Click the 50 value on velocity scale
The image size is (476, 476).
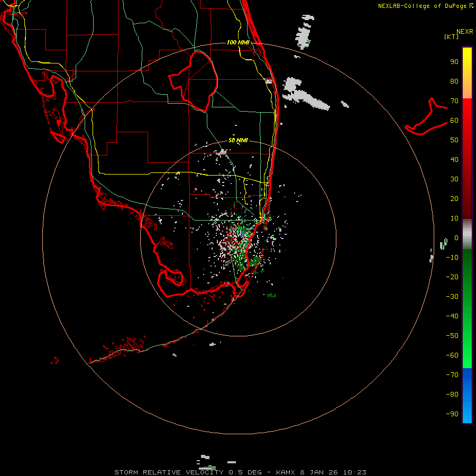click(454, 140)
